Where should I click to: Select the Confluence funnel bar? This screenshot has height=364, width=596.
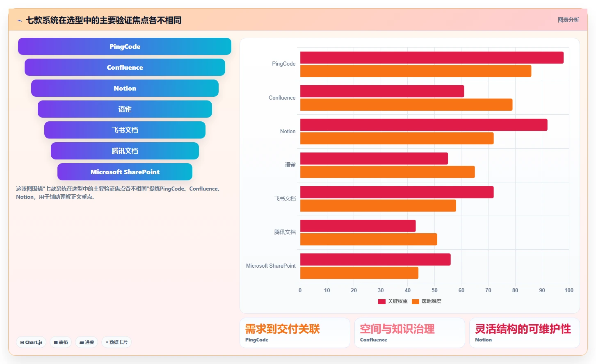click(125, 67)
